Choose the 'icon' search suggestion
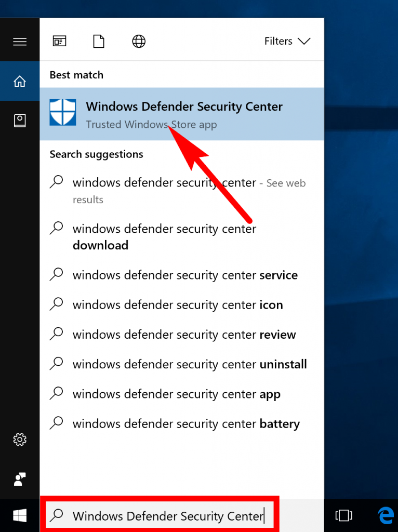This screenshot has height=532, width=398. (x=182, y=304)
